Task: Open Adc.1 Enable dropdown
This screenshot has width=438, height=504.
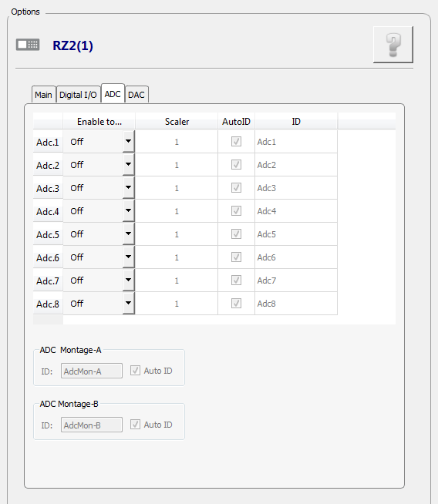Action: 128,141
